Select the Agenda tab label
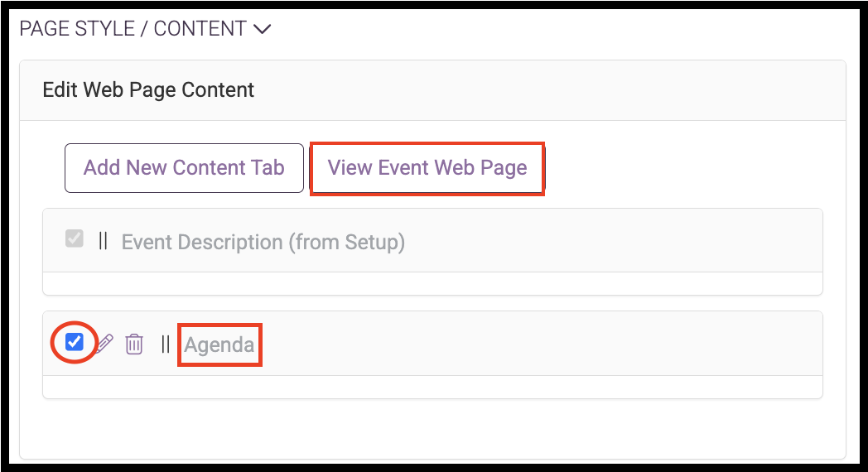This screenshot has width=868, height=472. point(219,344)
